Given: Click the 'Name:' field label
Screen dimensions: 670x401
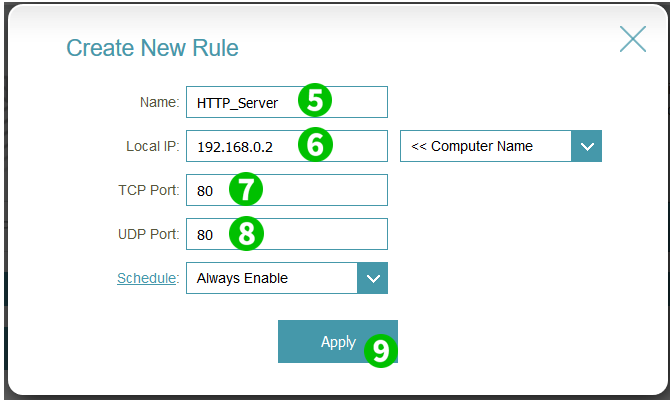Looking at the screenshot, I should pyautogui.click(x=158, y=102).
